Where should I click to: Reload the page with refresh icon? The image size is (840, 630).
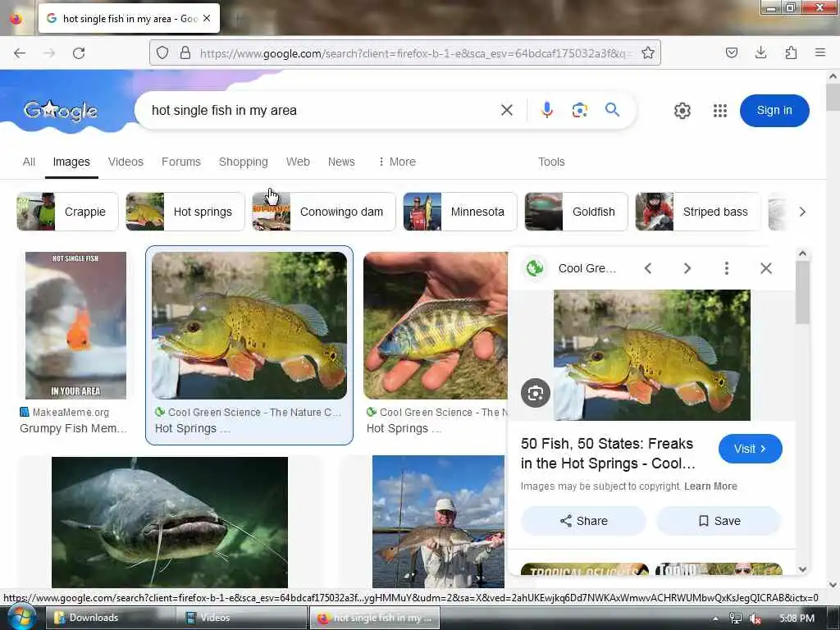coord(79,53)
